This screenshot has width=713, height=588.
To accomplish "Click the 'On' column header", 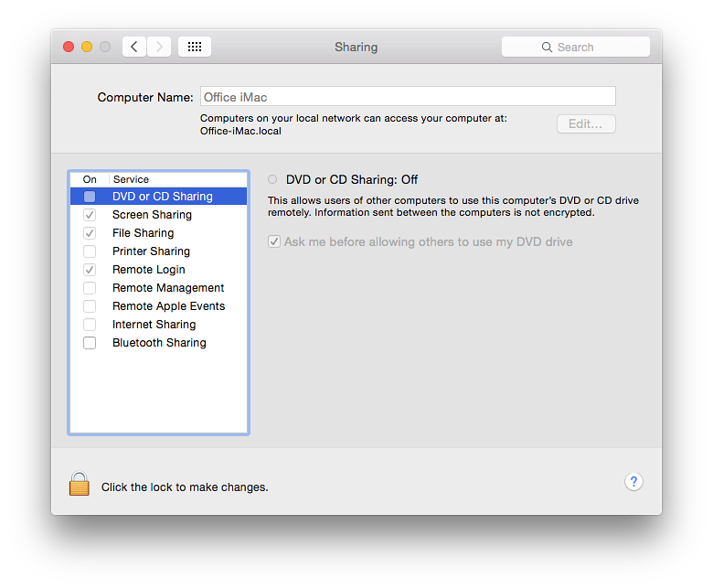I will pyautogui.click(x=90, y=179).
